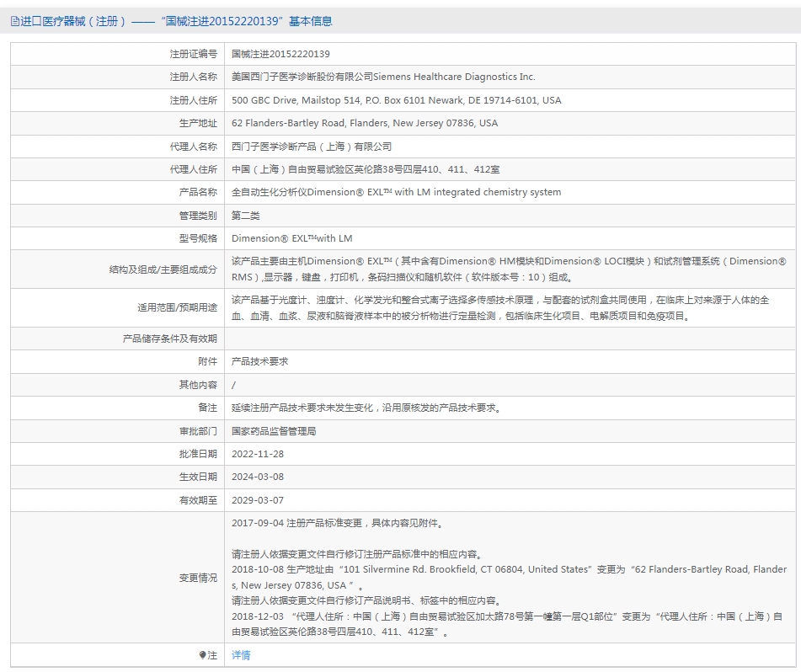Select the Siemens Healthcare Diagnostics Inc. registrant name

383,77
